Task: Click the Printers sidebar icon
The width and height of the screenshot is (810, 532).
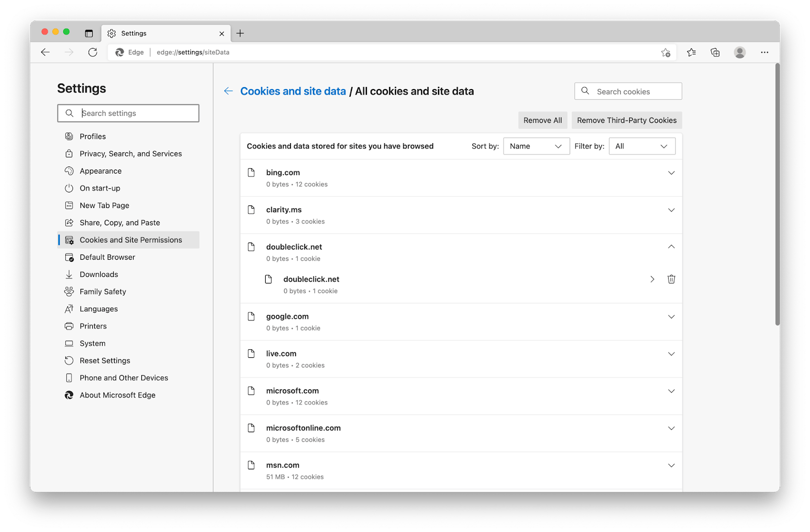Action: 69,326
